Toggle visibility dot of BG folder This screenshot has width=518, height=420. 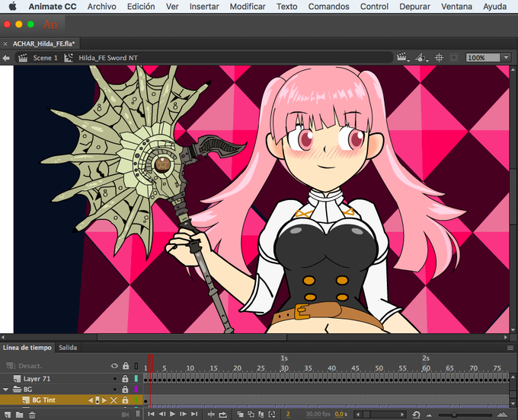pyautogui.click(x=114, y=390)
